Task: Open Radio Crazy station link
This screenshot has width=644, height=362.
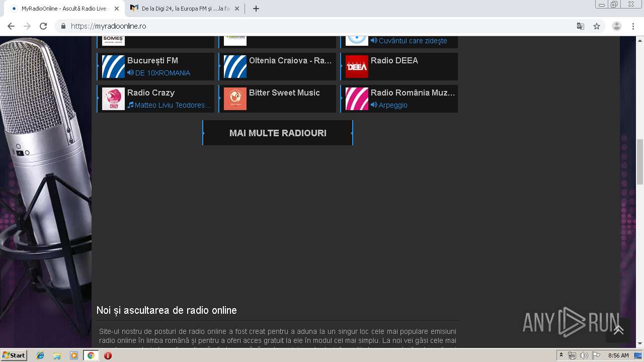Action: (x=151, y=93)
